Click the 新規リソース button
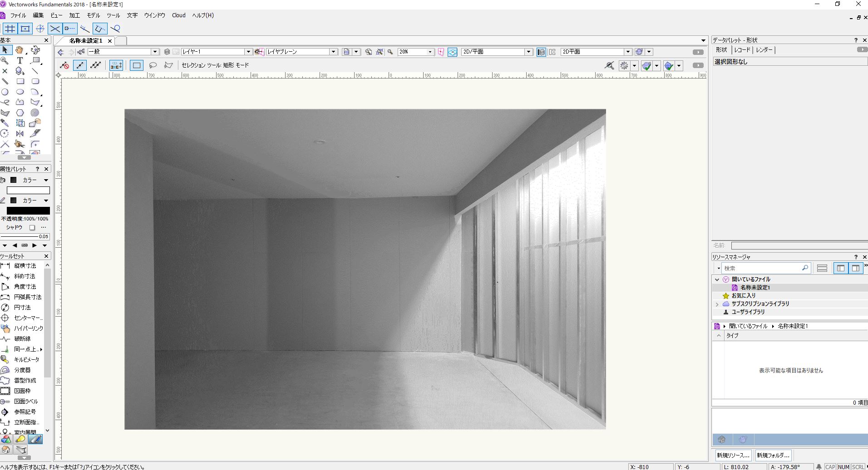The image size is (868, 470). (x=733, y=455)
